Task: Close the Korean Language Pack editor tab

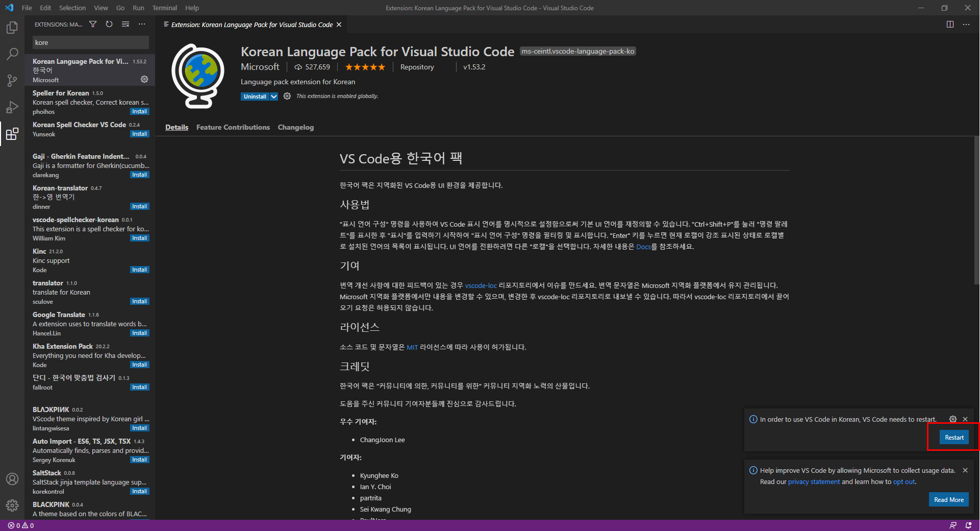Action: [x=339, y=25]
